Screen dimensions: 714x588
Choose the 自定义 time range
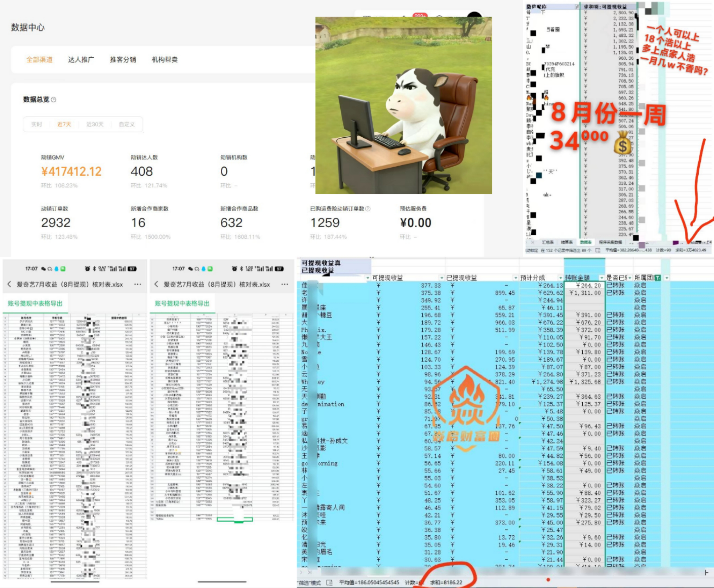[127, 124]
